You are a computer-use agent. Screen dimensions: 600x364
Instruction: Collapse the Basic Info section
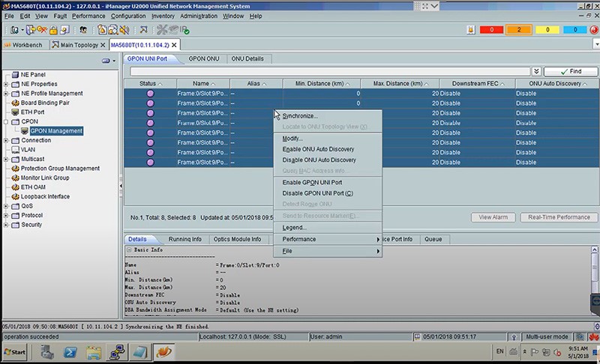(x=129, y=250)
